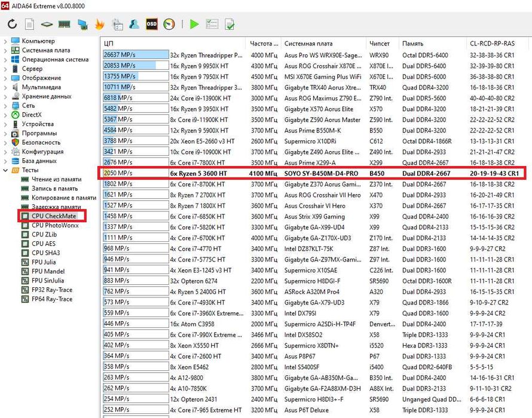Screen dimensions: 532x418
Task: Sort by the Частота column header
Action: point(264,44)
